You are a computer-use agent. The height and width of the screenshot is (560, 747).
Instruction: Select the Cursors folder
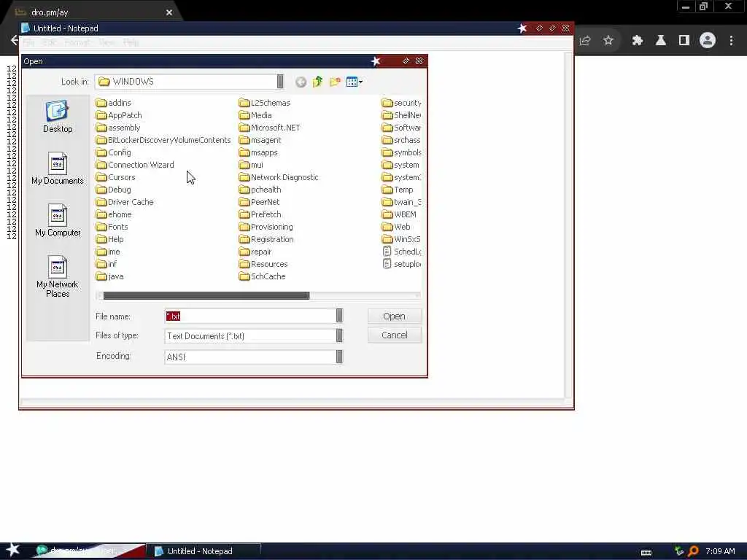click(116, 177)
